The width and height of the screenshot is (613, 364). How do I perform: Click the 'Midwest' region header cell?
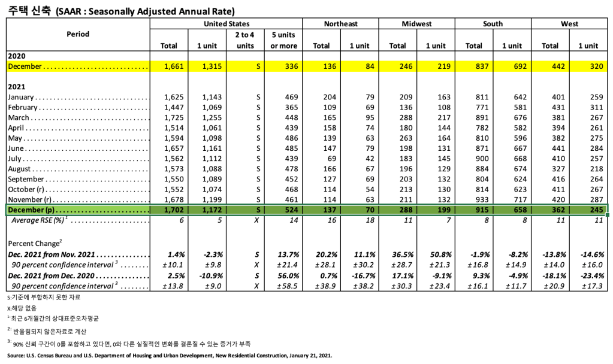click(416, 24)
